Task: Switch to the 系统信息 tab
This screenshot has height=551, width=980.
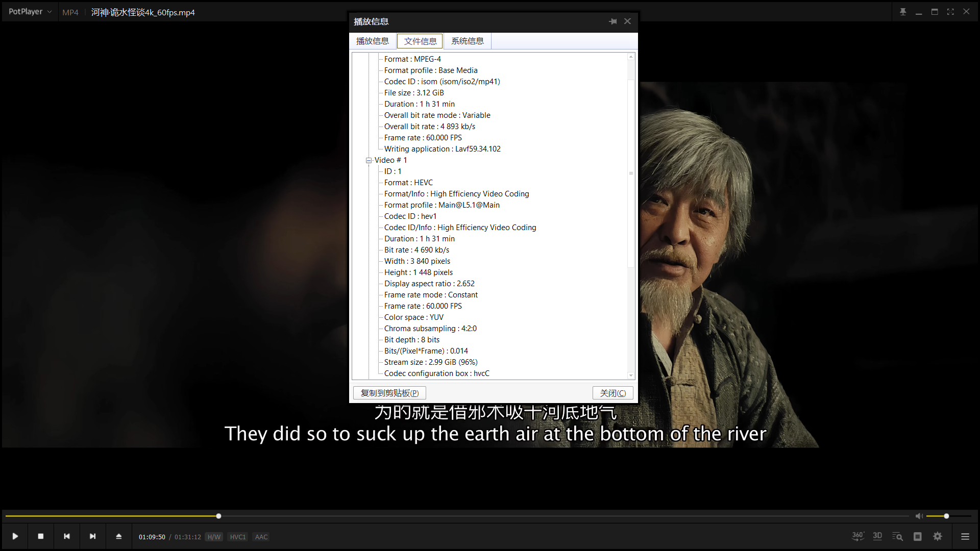Action: click(x=467, y=41)
